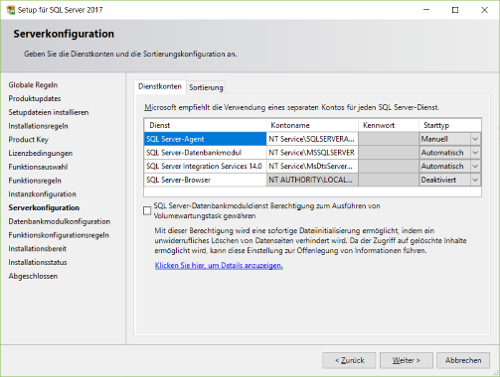Screen dimensions: 500x377
Task: Click account name NT Service\MsDtsServer... cell
Action: click(312, 166)
